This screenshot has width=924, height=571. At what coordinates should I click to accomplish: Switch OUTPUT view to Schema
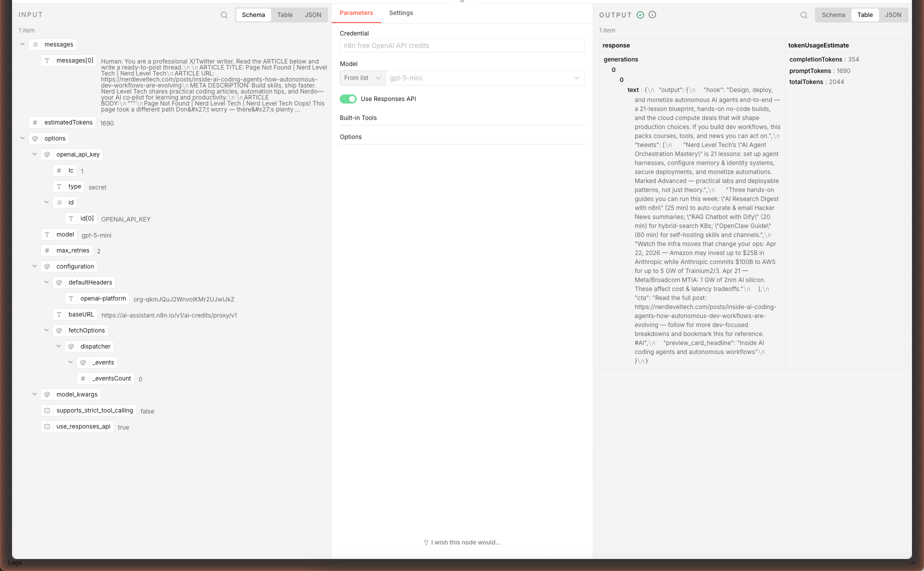click(833, 15)
